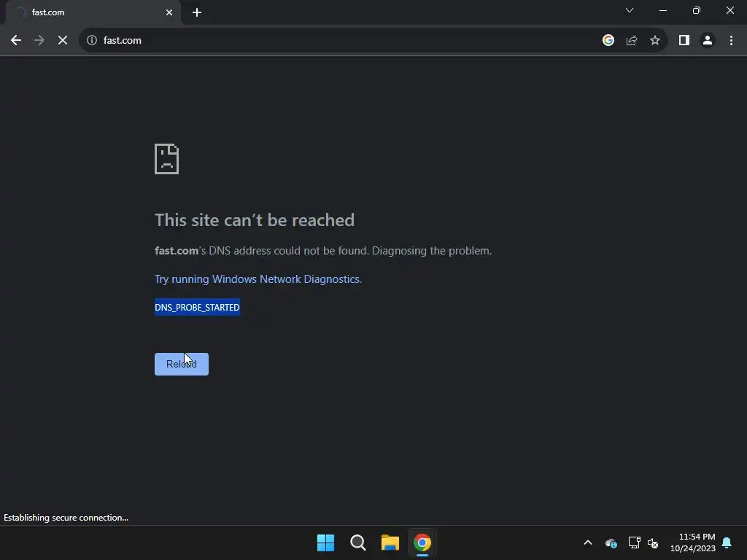Open the Chrome three-dot menu
Screen dimensions: 747x560
click(731, 41)
